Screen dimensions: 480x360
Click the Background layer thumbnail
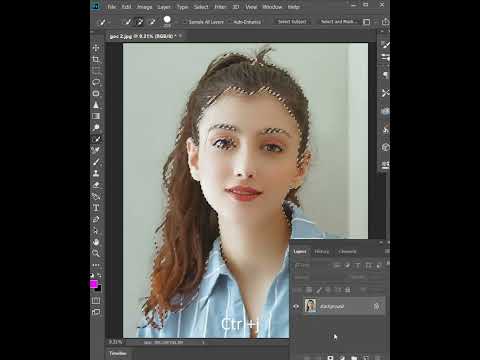point(310,306)
